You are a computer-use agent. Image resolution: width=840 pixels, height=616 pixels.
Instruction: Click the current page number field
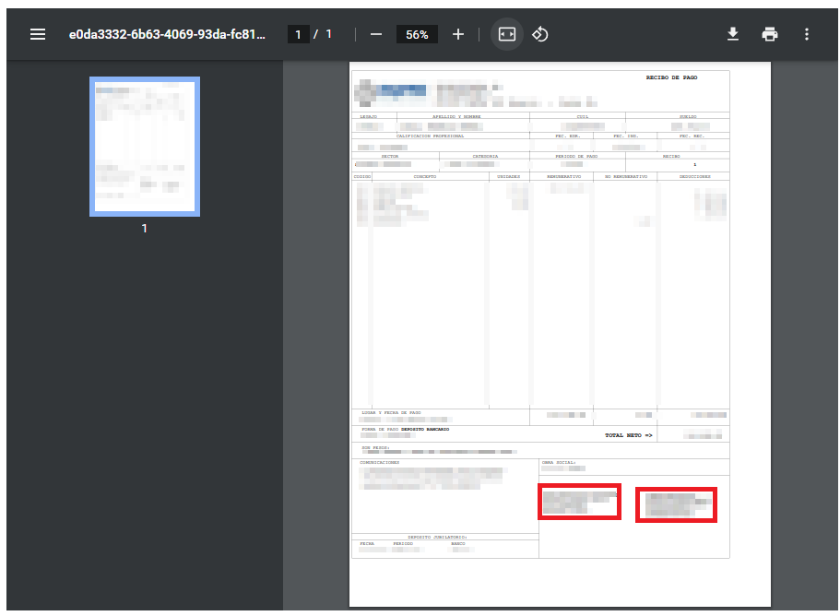point(298,34)
